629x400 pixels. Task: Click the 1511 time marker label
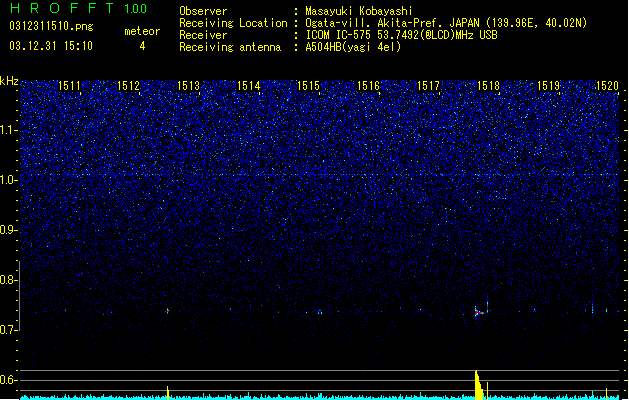coord(69,86)
